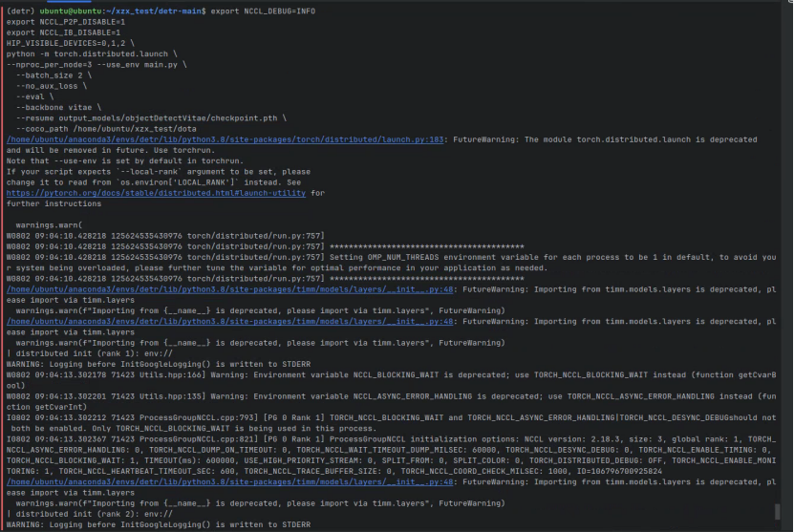Click the 'warnings.warn(' line

(x=49, y=225)
